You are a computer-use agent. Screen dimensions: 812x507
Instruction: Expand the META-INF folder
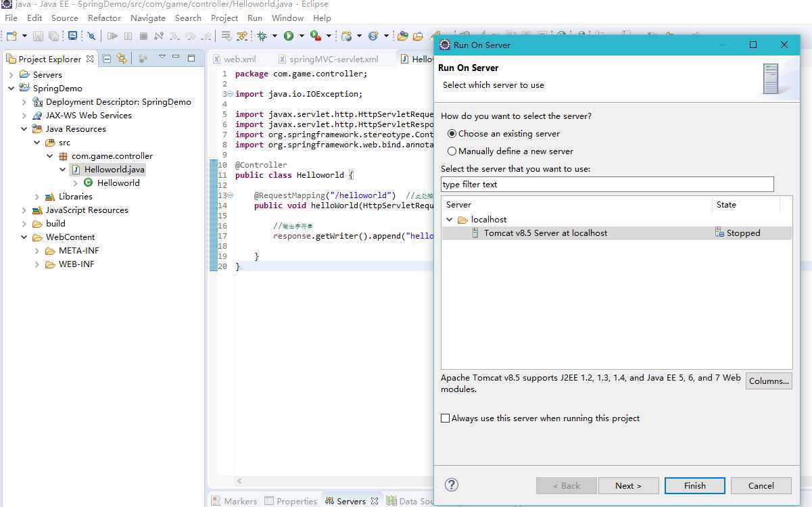click(x=37, y=250)
